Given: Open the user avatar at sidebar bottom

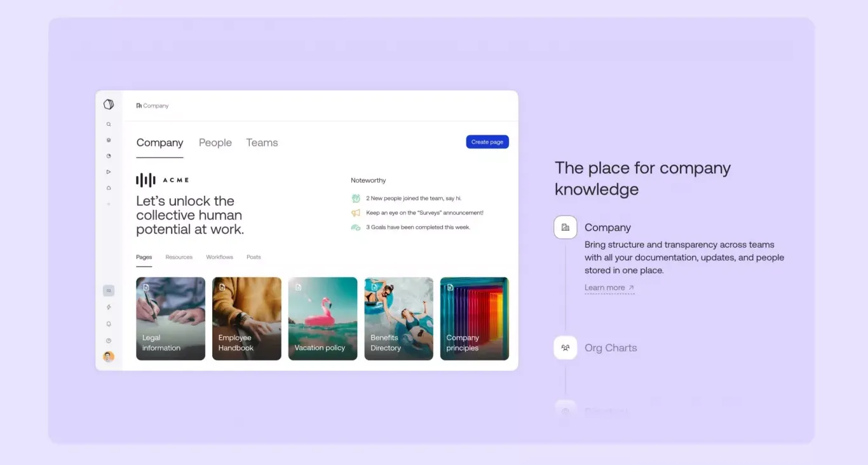Looking at the screenshot, I should [x=109, y=357].
